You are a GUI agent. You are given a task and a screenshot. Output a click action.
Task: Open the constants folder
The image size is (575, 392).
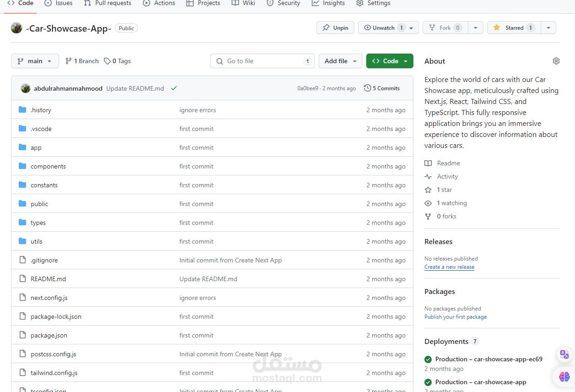tap(44, 185)
